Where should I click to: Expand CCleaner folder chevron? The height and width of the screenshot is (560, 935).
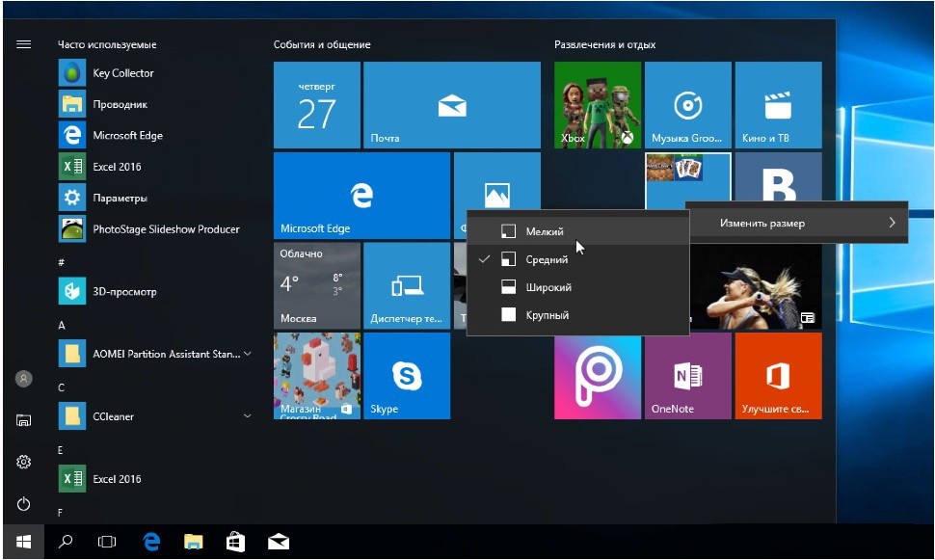coord(248,415)
